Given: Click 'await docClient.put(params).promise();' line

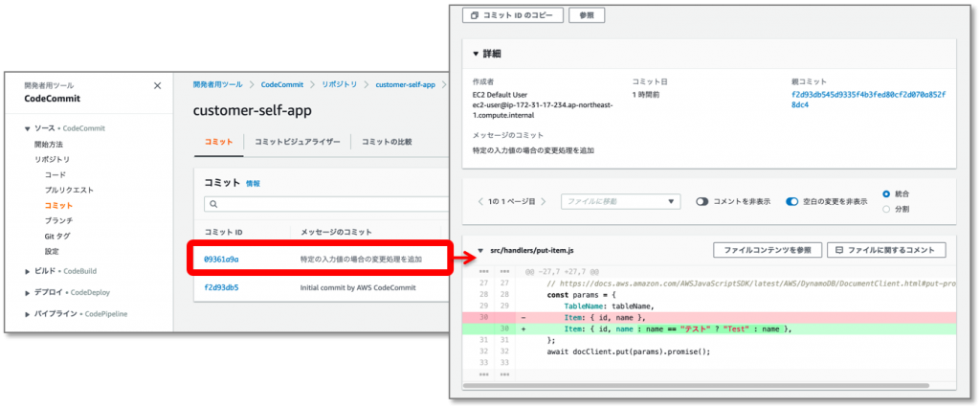Looking at the screenshot, I should click(628, 351).
